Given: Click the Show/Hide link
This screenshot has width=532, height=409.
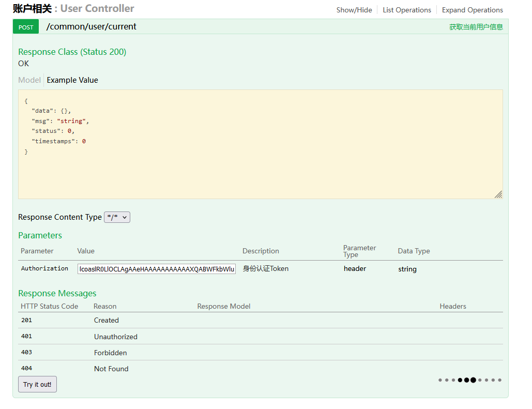Looking at the screenshot, I should [x=354, y=10].
